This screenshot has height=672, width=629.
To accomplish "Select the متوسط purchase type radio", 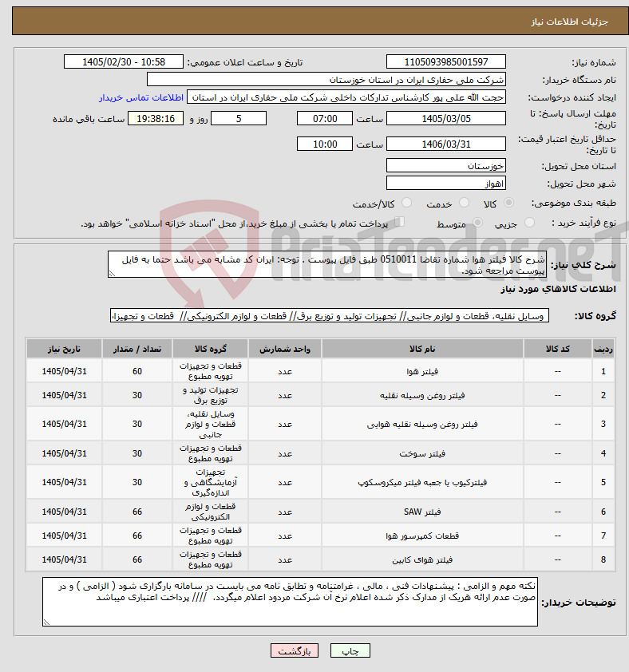I will coord(477,223).
